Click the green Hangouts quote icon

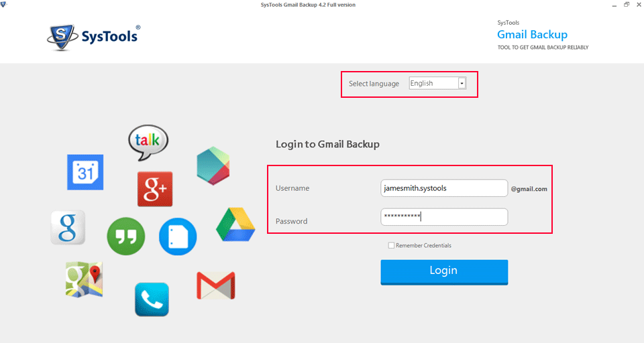click(x=126, y=236)
